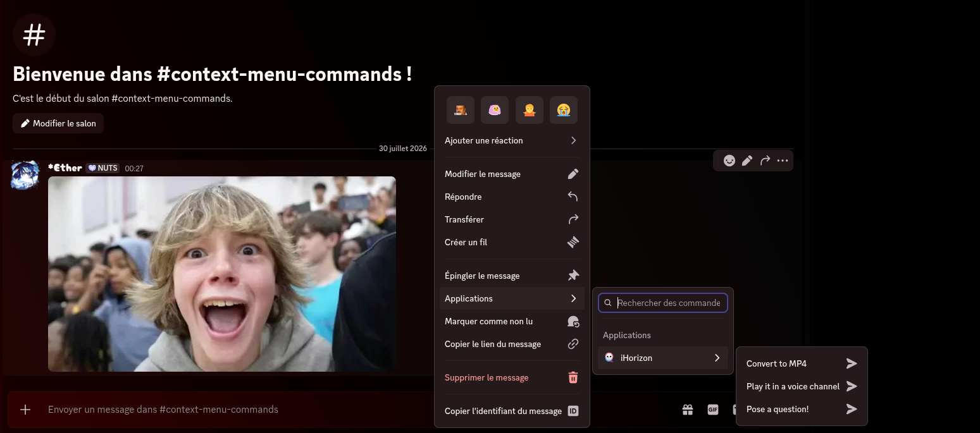Select Épingler le message

[x=512, y=276]
